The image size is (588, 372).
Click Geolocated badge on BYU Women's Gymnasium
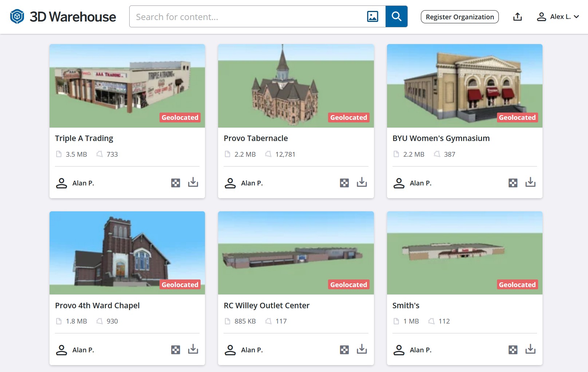517,117
